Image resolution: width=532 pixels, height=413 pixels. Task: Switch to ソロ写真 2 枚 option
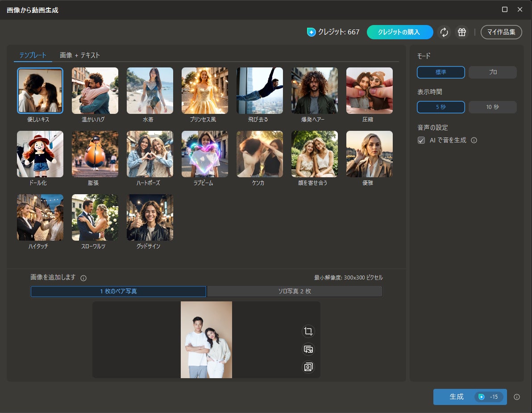(295, 292)
